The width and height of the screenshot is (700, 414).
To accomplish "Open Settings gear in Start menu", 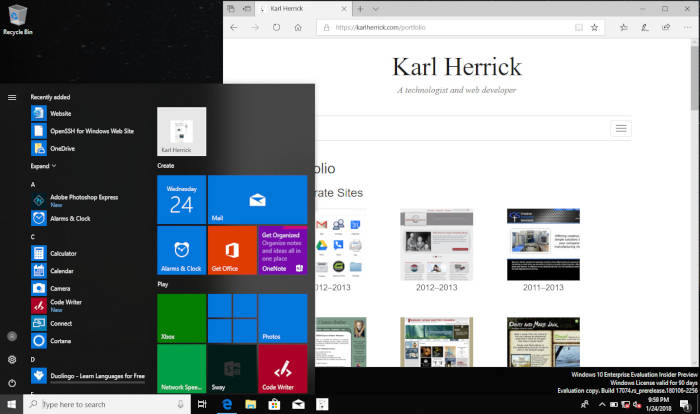I will 12,360.
